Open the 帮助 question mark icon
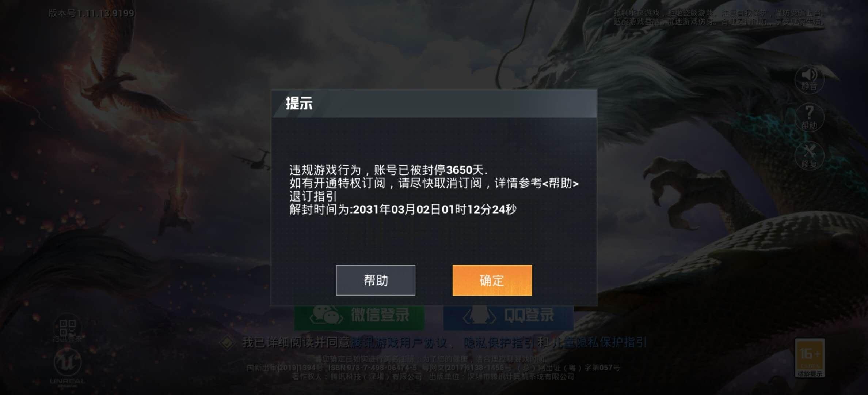 click(809, 118)
